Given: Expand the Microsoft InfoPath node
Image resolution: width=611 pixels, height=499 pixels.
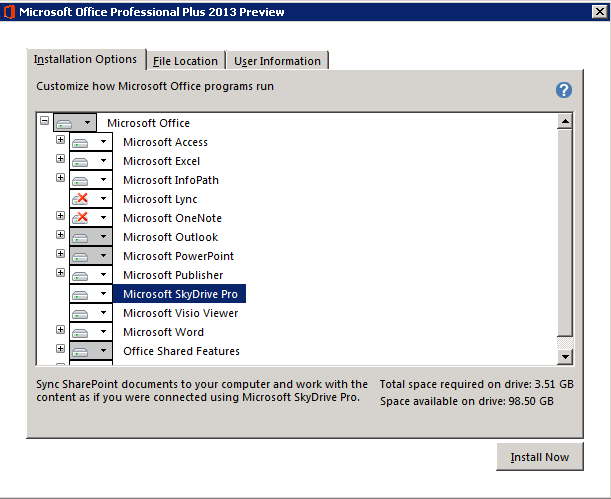Looking at the screenshot, I should (x=60, y=178).
